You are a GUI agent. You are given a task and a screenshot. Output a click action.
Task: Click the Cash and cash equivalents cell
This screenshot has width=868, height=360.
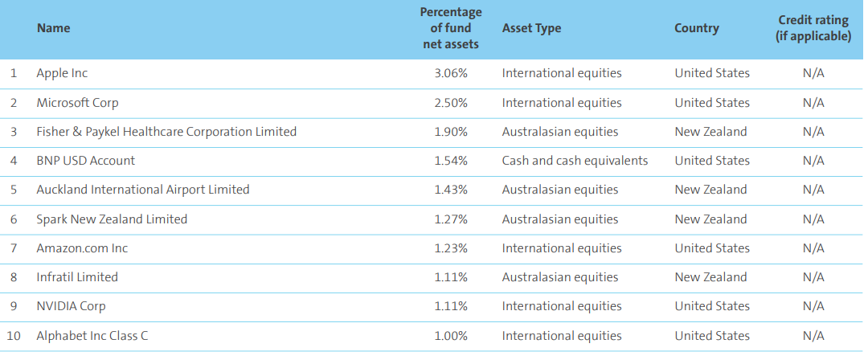[575, 161]
